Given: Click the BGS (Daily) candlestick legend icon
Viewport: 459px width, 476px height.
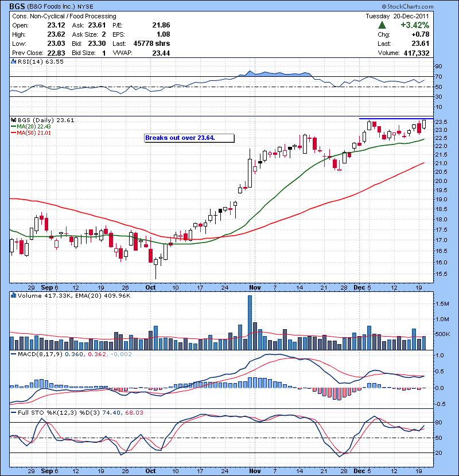Looking at the screenshot, I should 13,120.
